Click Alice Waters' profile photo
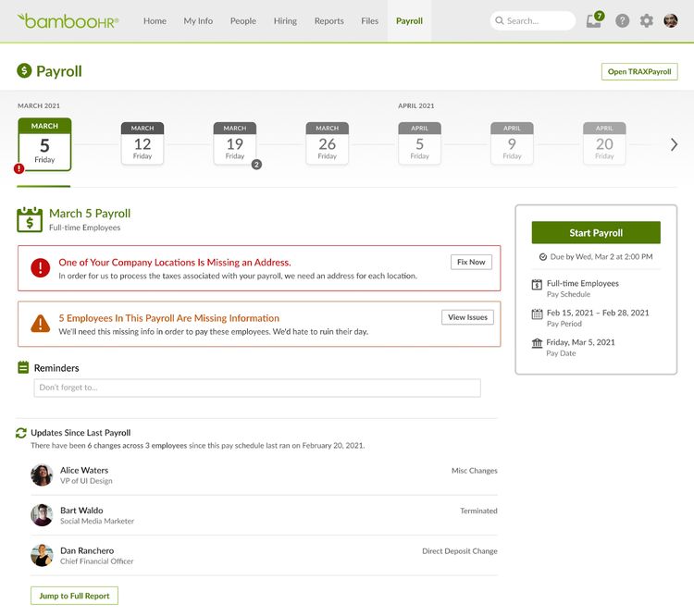Image resolution: width=694 pixels, height=616 pixels. point(42,474)
